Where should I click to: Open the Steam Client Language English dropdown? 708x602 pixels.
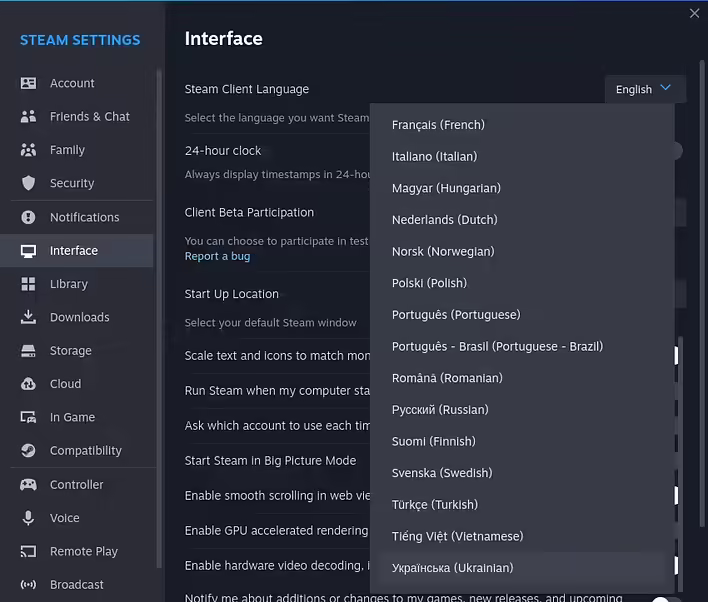pos(645,89)
